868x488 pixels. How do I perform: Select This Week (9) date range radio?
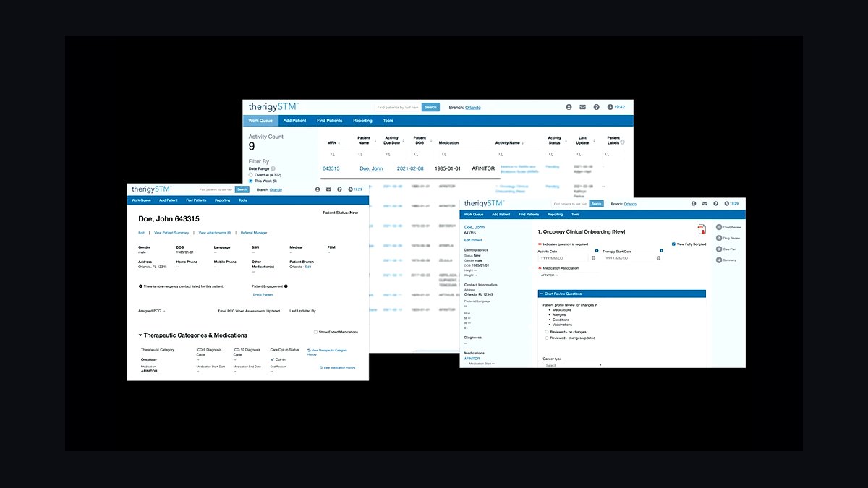250,181
